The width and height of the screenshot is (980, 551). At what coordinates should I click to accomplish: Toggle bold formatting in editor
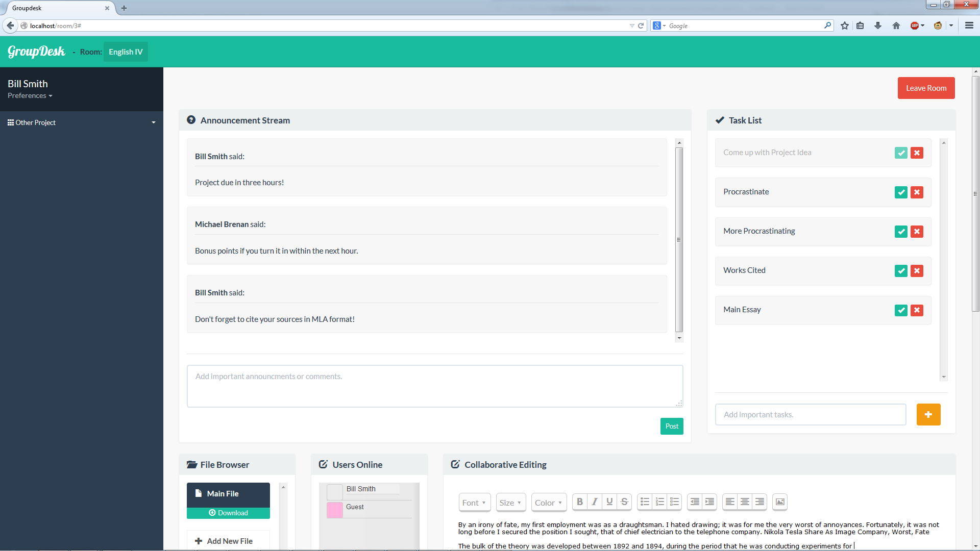[579, 502]
